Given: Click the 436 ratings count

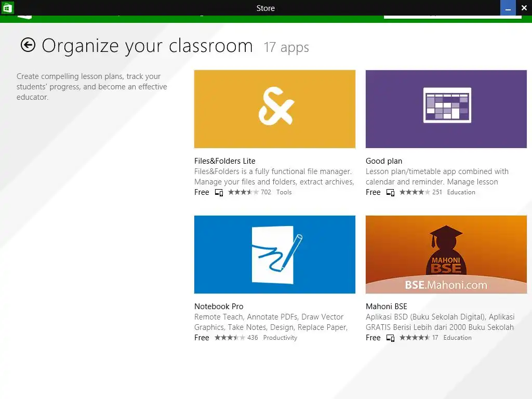Looking at the screenshot, I should point(252,338).
